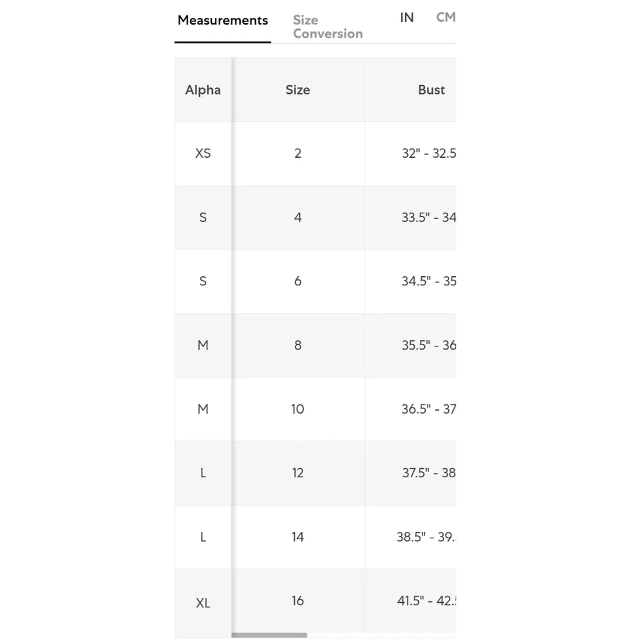
Task: Select the size 14 cell
Action: (x=298, y=537)
